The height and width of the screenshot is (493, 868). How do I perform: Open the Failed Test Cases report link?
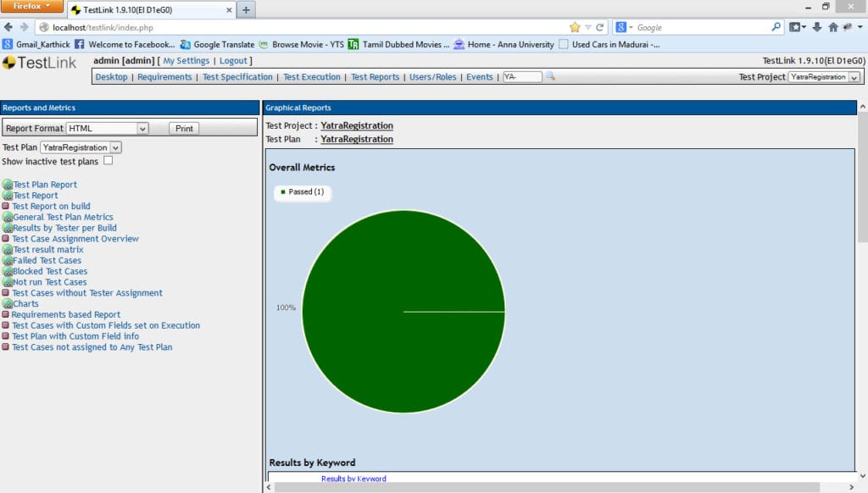coord(47,261)
